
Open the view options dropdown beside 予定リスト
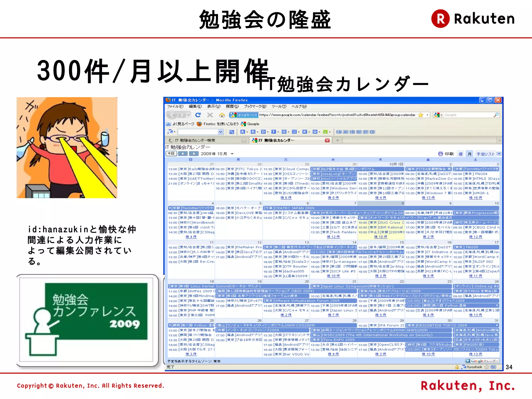[499, 154]
